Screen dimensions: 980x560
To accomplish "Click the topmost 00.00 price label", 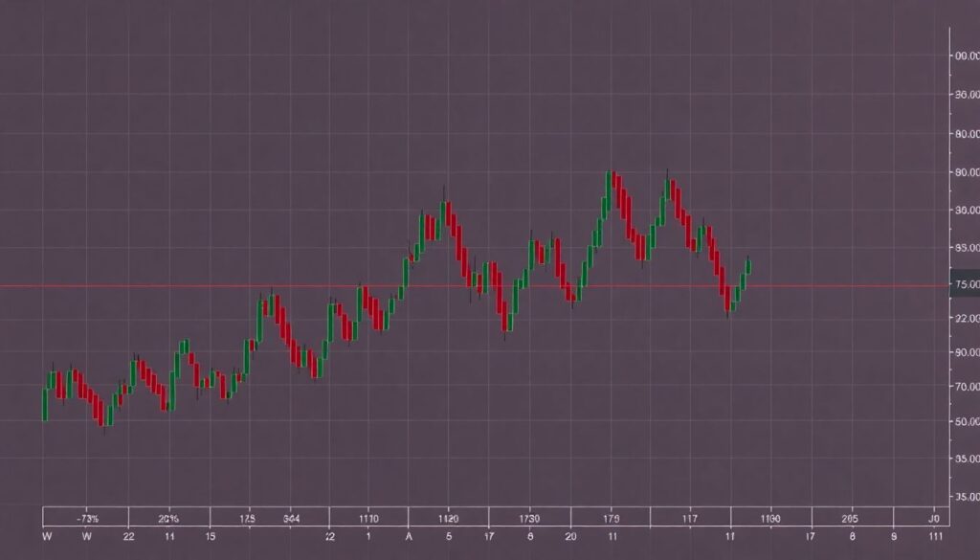I will click(x=965, y=57).
